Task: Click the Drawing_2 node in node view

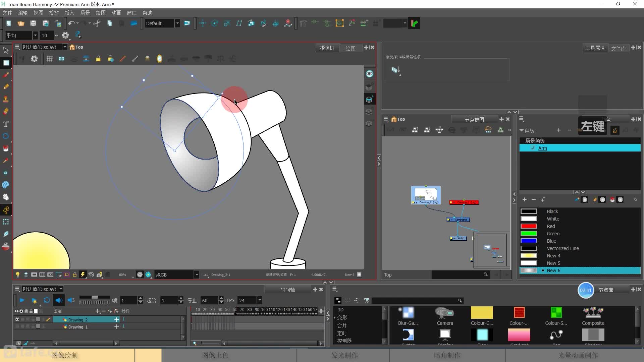Action: [426, 195]
